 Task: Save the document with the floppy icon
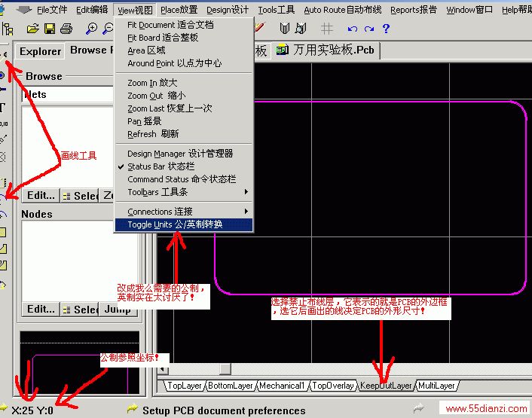[50, 29]
